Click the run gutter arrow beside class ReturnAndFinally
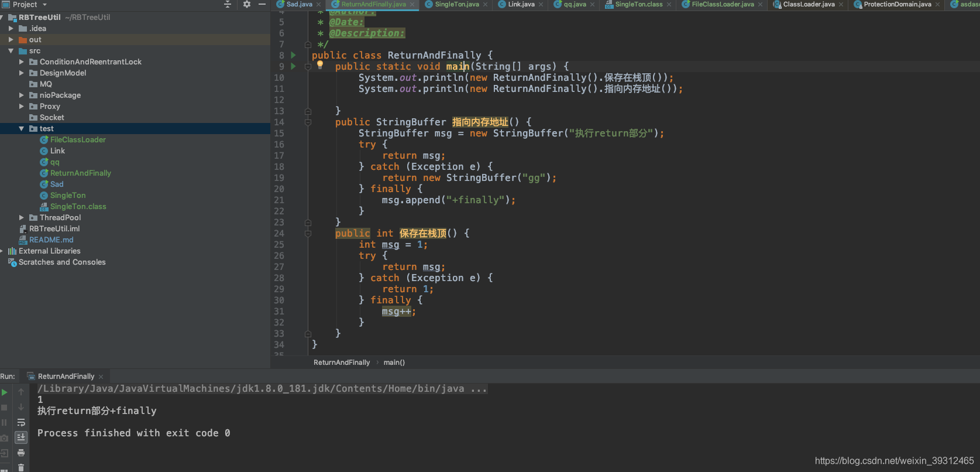The height and width of the screenshot is (472, 980). tap(293, 55)
